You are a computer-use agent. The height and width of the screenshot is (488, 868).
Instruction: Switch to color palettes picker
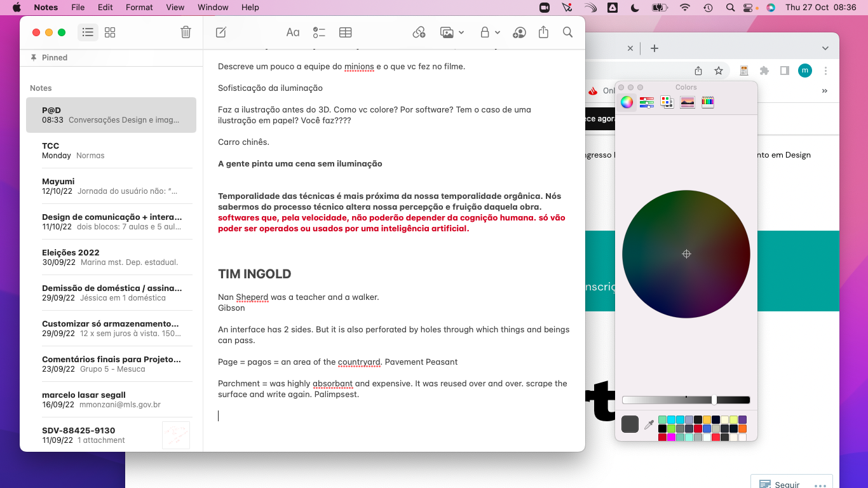pos(667,102)
